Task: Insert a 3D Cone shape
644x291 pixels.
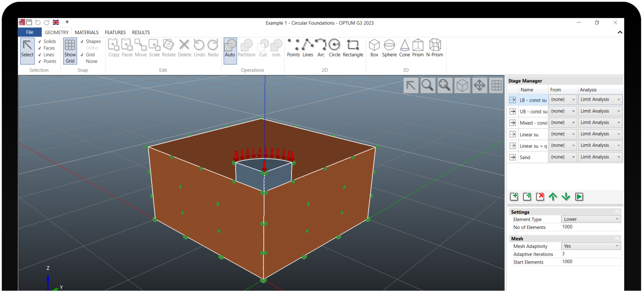Action: (404, 48)
